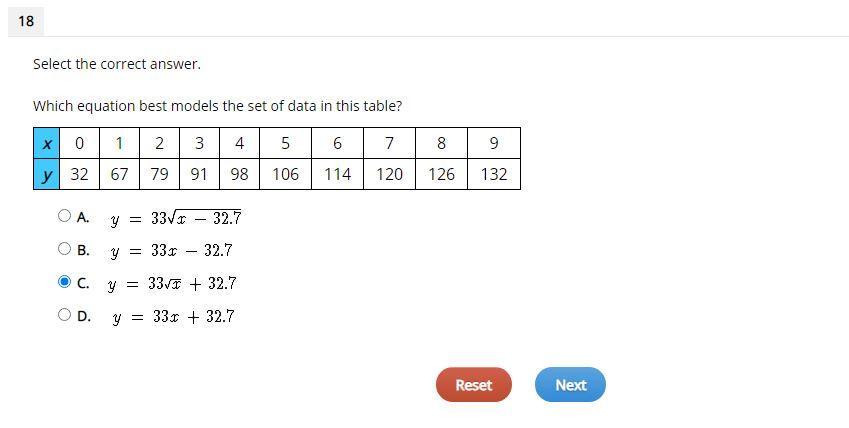This screenshot has width=849, height=428.
Task: Click table cell with value 132
Action: coord(494,174)
